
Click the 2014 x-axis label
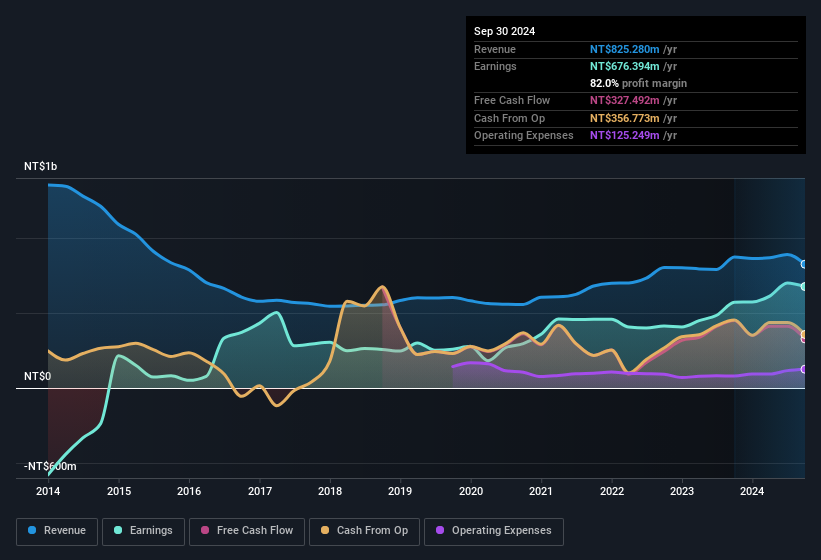click(x=48, y=491)
